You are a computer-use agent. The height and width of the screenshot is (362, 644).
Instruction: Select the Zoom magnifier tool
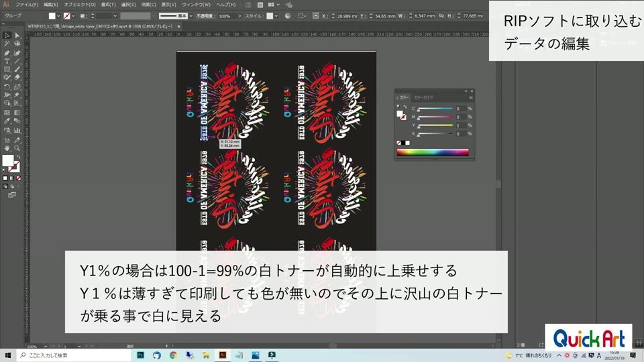(x=17, y=148)
